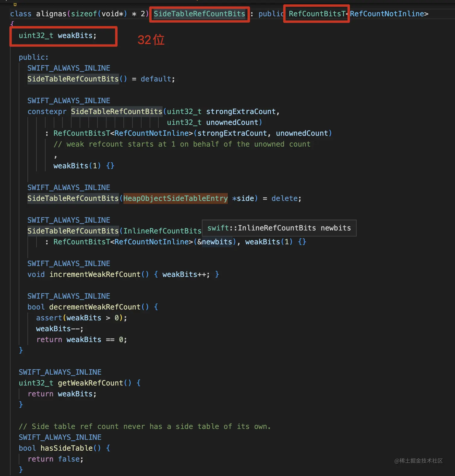Image resolution: width=455 pixels, height=476 pixels.
Task: Click the 'void' return type of incrementWeakRefCount
Action: [x=36, y=274]
